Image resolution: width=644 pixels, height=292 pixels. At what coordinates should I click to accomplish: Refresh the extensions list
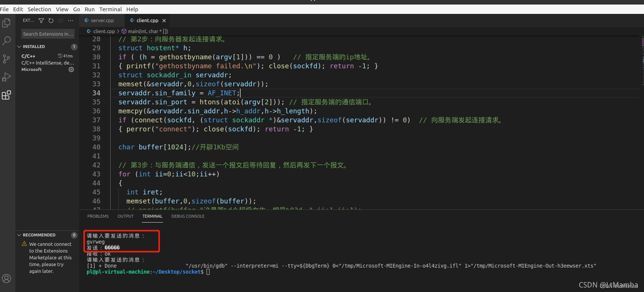51,21
